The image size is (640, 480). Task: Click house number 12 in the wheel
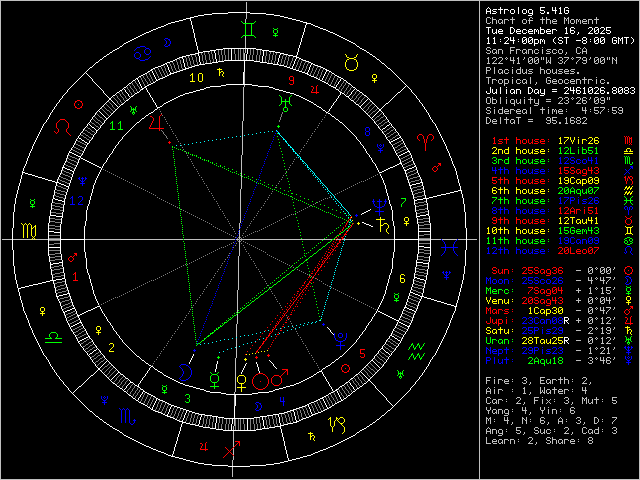click(77, 200)
